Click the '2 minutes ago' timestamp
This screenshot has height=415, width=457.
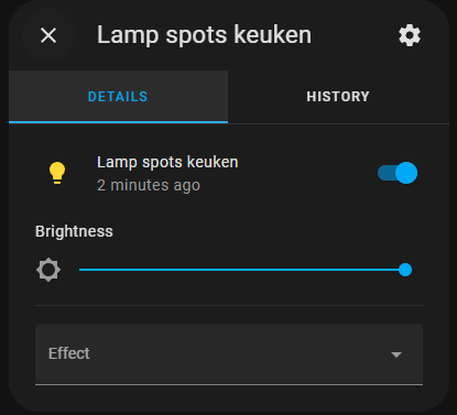click(x=149, y=185)
